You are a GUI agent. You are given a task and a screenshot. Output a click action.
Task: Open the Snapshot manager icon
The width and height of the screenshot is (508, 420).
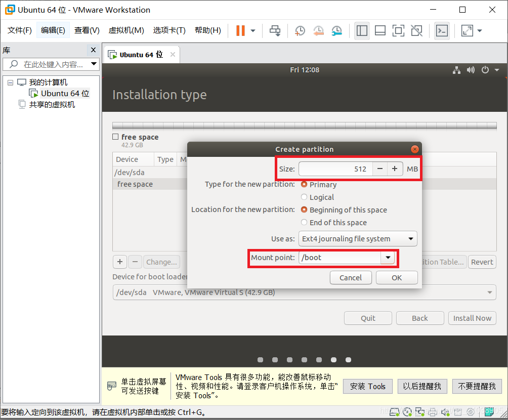click(x=337, y=31)
